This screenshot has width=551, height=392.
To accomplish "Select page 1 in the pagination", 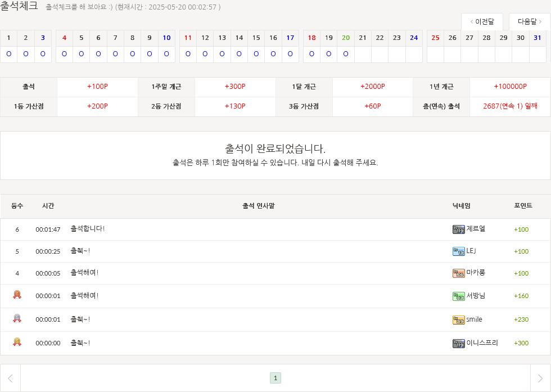I will (275, 378).
